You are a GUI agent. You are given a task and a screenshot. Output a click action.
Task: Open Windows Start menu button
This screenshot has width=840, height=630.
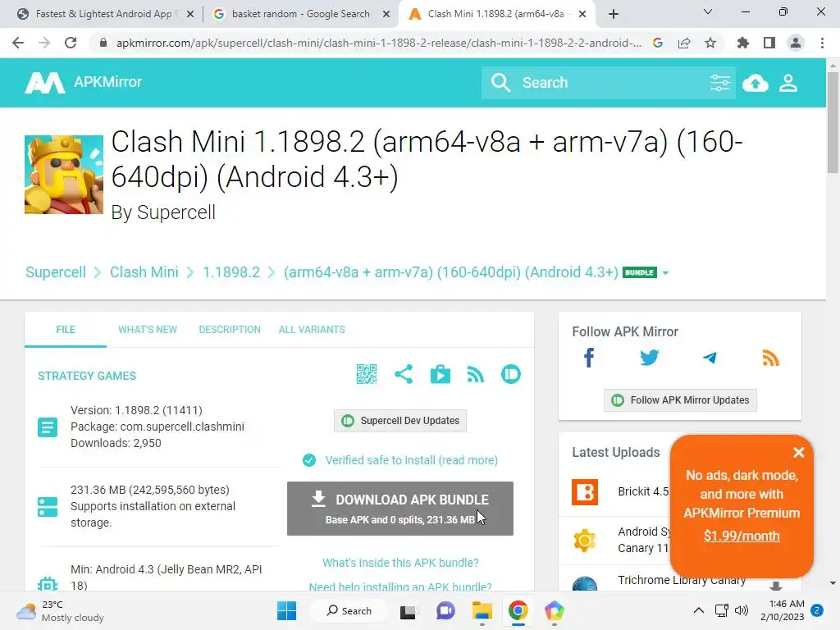[x=286, y=610]
